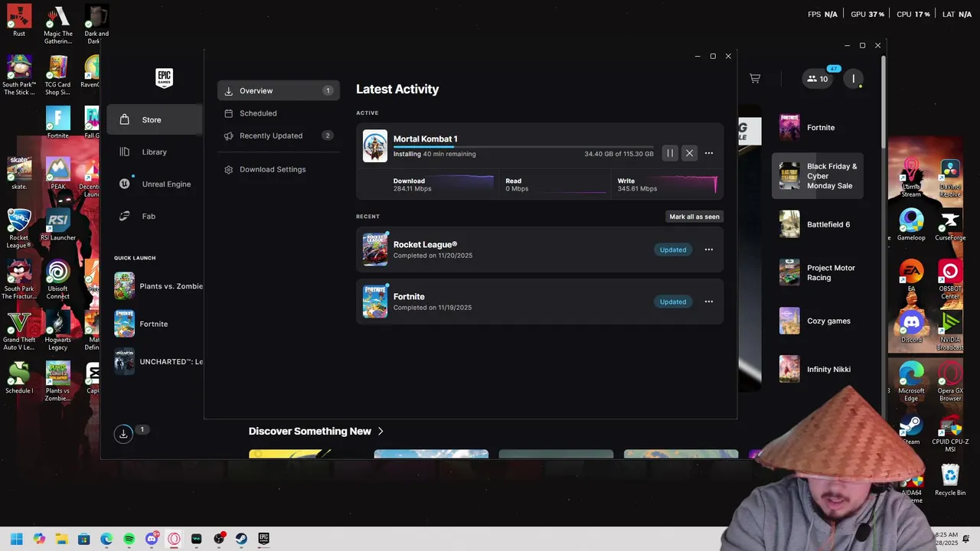This screenshot has width=980, height=551.
Task: Open the Schedule I desktop shortcut
Action: 19,378
